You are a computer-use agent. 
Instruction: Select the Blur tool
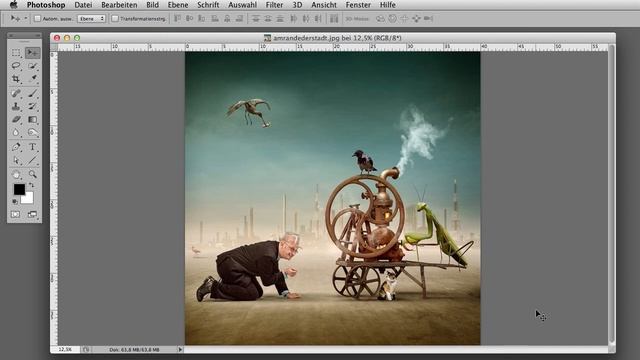[x=16, y=132]
